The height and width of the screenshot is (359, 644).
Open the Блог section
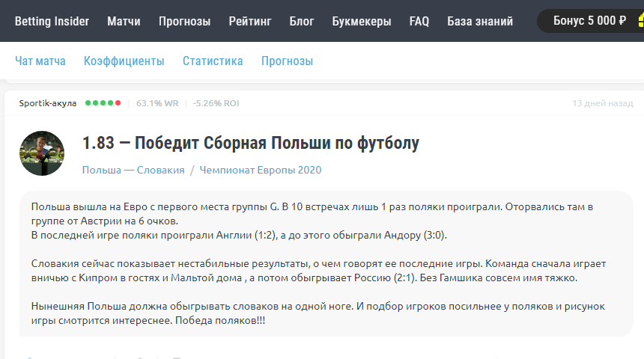[302, 21]
